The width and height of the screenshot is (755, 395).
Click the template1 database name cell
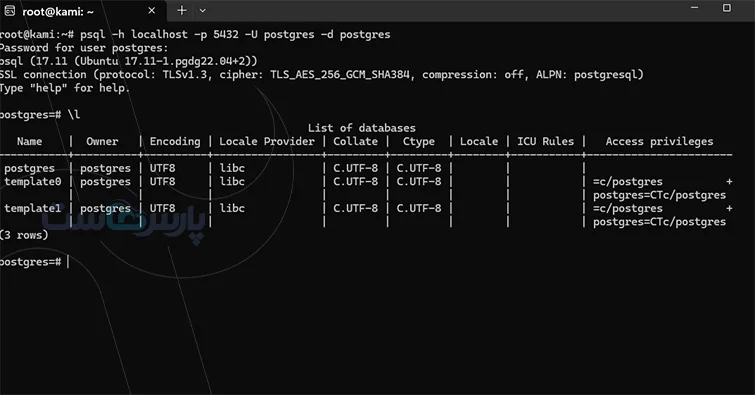[33, 209]
